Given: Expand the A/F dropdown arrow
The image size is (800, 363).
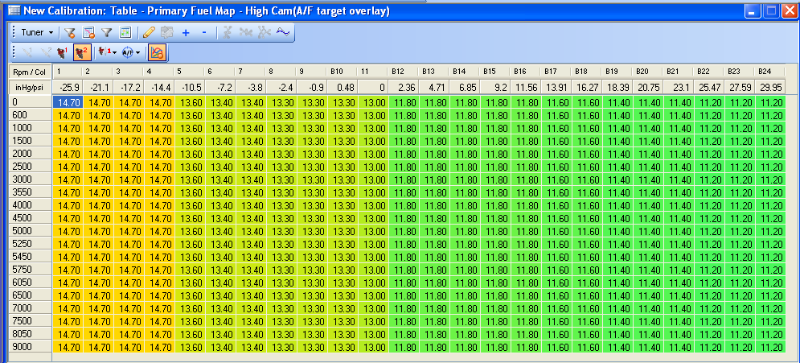Looking at the screenshot, I should 138,52.
